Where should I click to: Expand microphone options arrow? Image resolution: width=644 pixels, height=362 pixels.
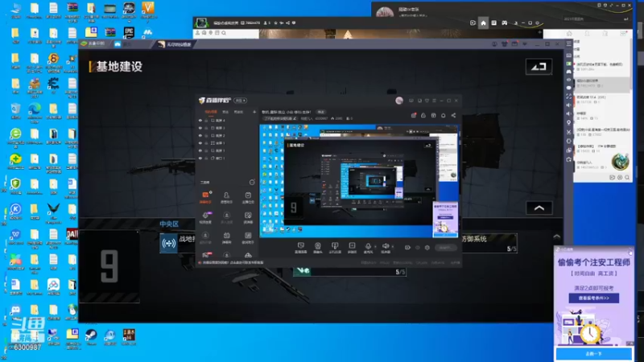point(375,247)
